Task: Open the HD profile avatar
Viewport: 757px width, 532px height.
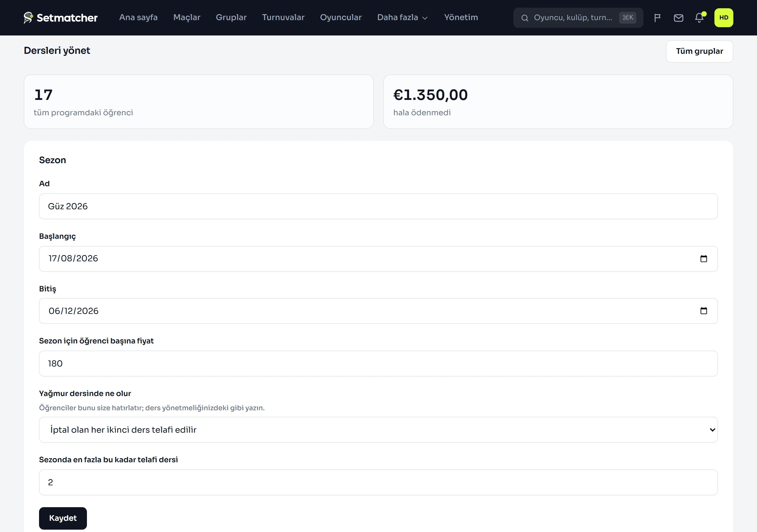Action: 724,18
